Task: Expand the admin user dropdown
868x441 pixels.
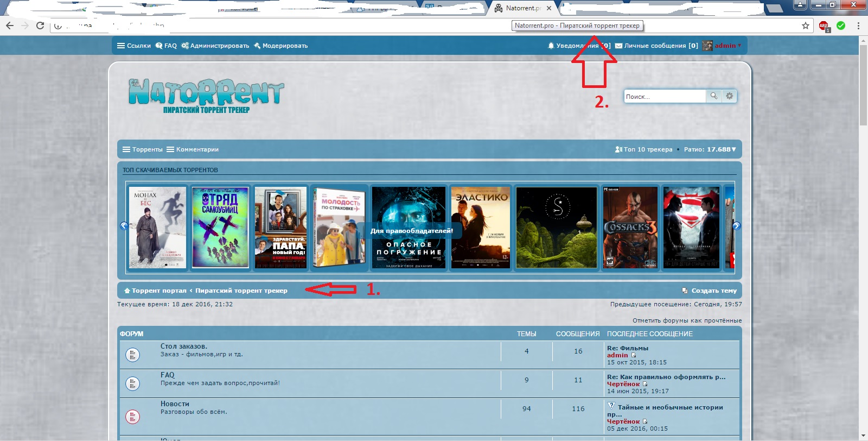Action: (x=727, y=46)
